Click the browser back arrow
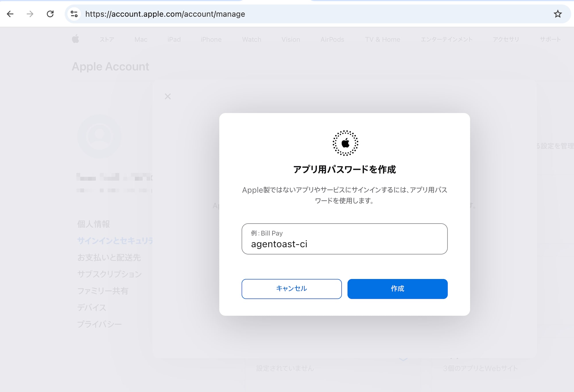Viewport: 574px width, 392px height. point(10,14)
